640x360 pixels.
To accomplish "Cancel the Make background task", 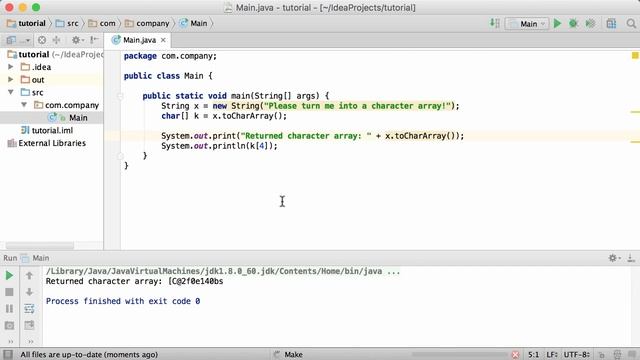I will click(516, 355).
